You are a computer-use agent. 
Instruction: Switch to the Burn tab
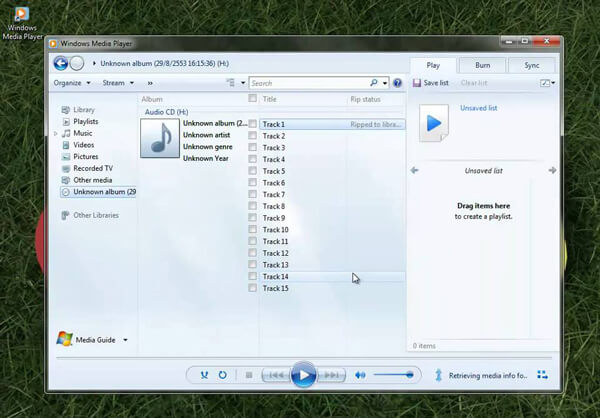483,65
